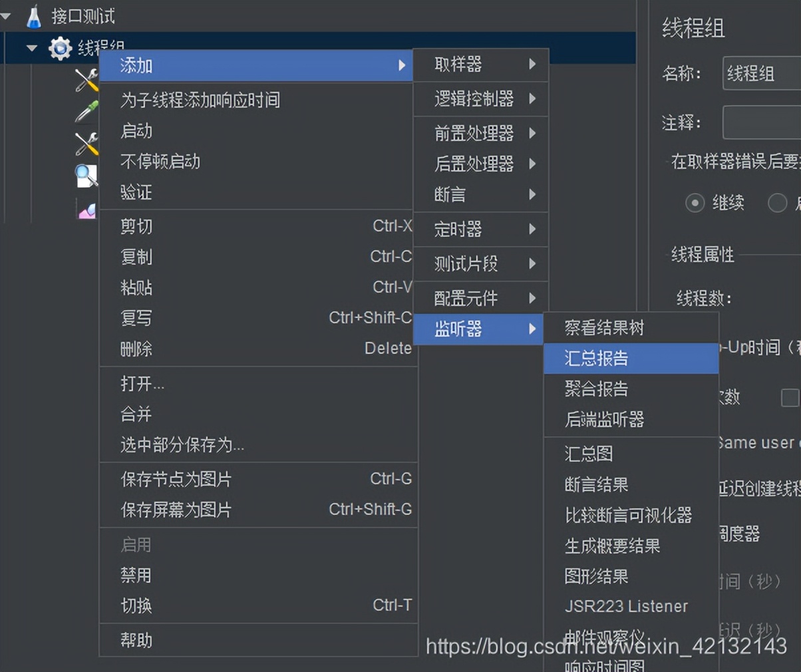This screenshot has height=672, width=801.
Task: Choose 察看结果树 from the submenu
Action: click(607, 327)
